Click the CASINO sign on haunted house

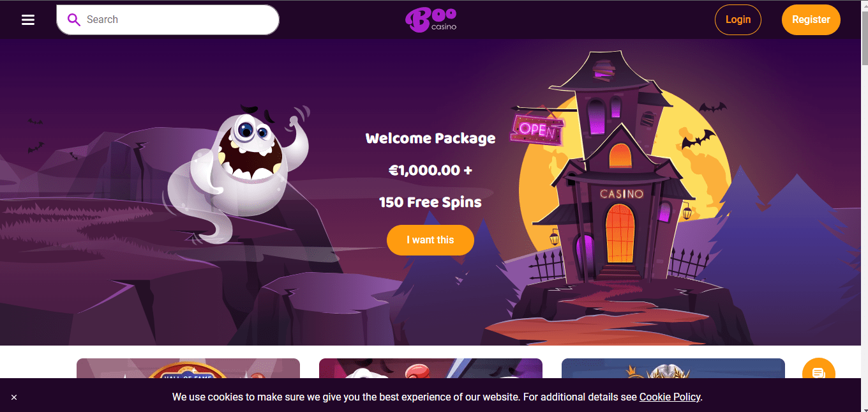pos(622,194)
